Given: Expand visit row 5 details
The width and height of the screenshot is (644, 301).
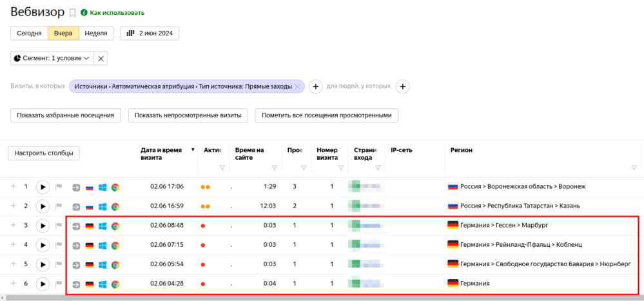Looking at the screenshot, I should [x=14, y=264].
